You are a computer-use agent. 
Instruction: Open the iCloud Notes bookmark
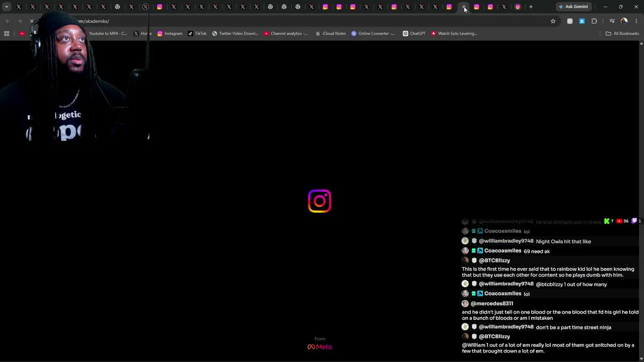[331, 34]
